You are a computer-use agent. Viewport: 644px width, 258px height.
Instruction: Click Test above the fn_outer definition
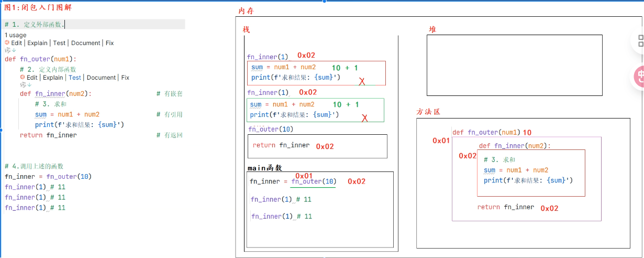click(x=59, y=43)
